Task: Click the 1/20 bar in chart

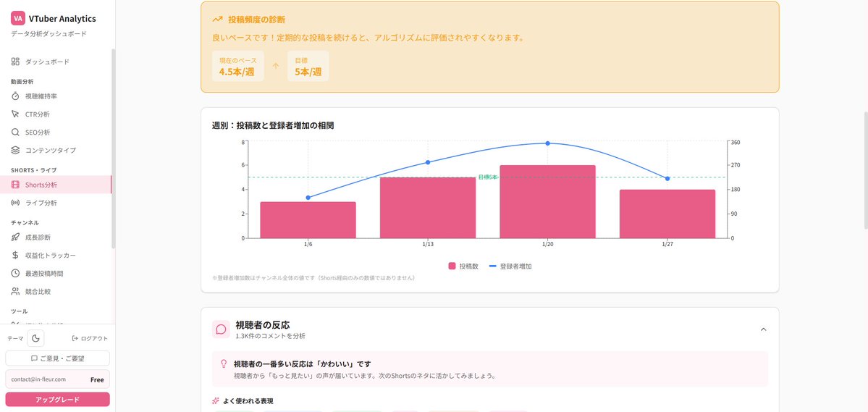Action: (x=547, y=201)
